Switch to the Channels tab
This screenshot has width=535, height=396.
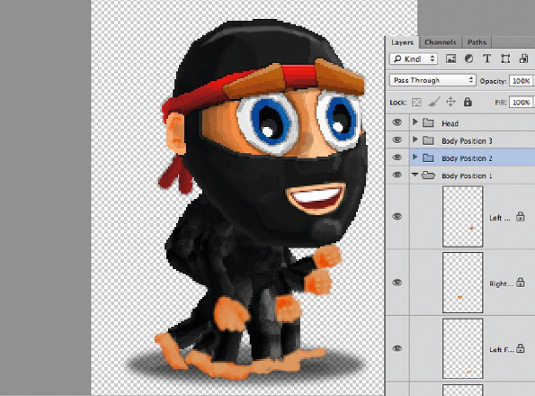click(440, 42)
